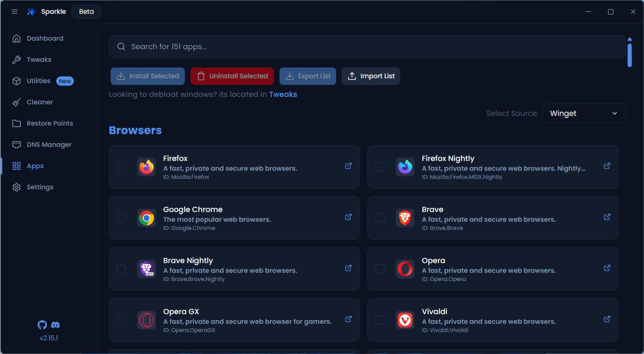Viewport: 644px width, 354px height.
Task: Enable the Opera GX checkbox
Action: pos(121,320)
